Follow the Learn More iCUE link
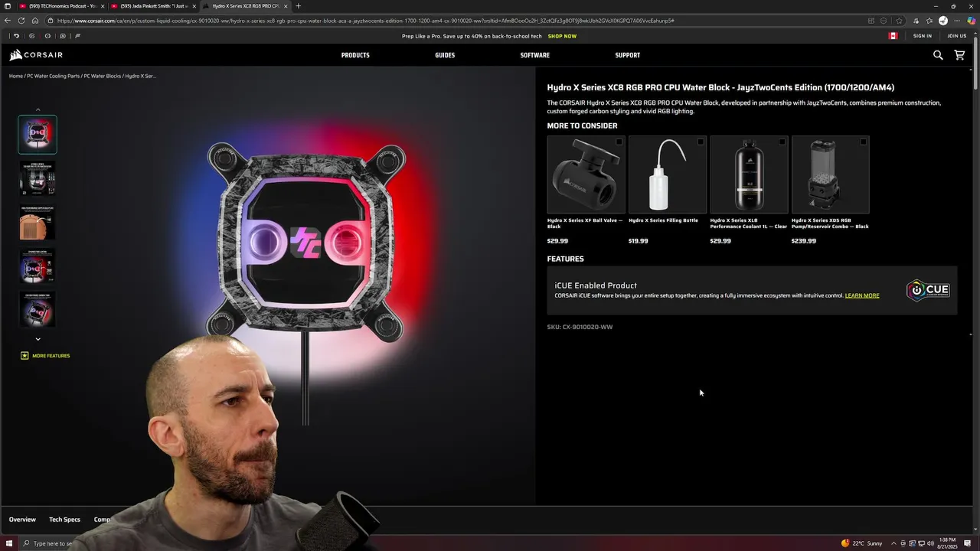 [x=862, y=295]
